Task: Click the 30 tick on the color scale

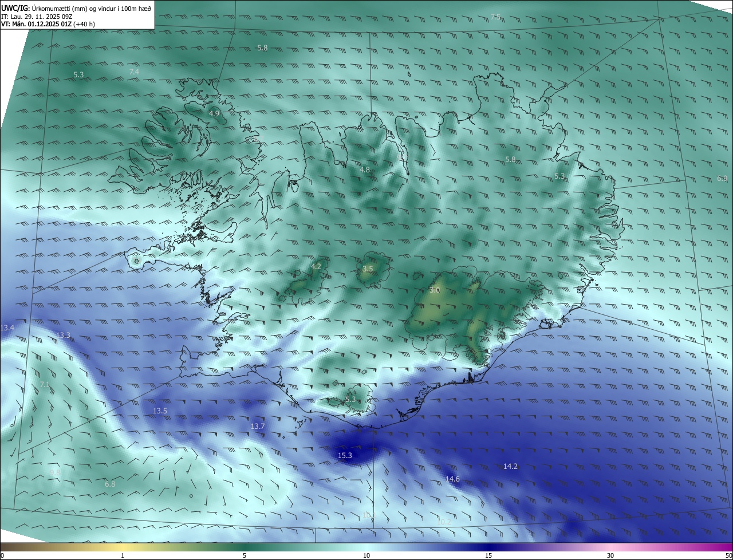Action: 610,555
